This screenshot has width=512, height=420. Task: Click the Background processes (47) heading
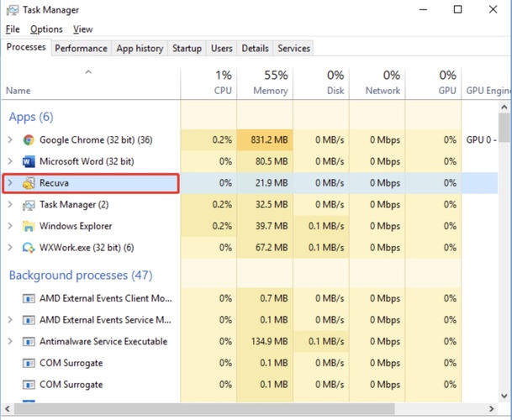pyautogui.click(x=81, y=276)
